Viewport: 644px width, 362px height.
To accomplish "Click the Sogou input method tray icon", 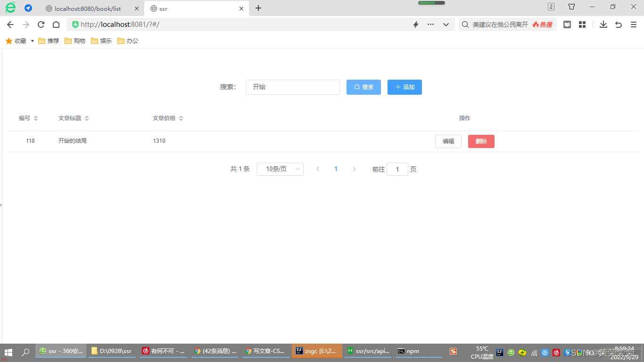I will click(x=453, y=352).
